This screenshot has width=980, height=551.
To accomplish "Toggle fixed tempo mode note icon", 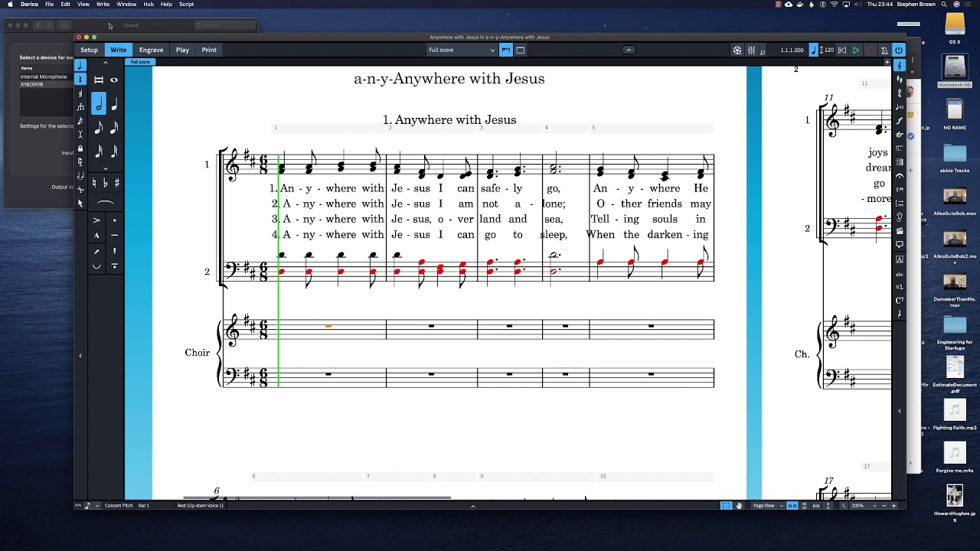I will [814, 50].
